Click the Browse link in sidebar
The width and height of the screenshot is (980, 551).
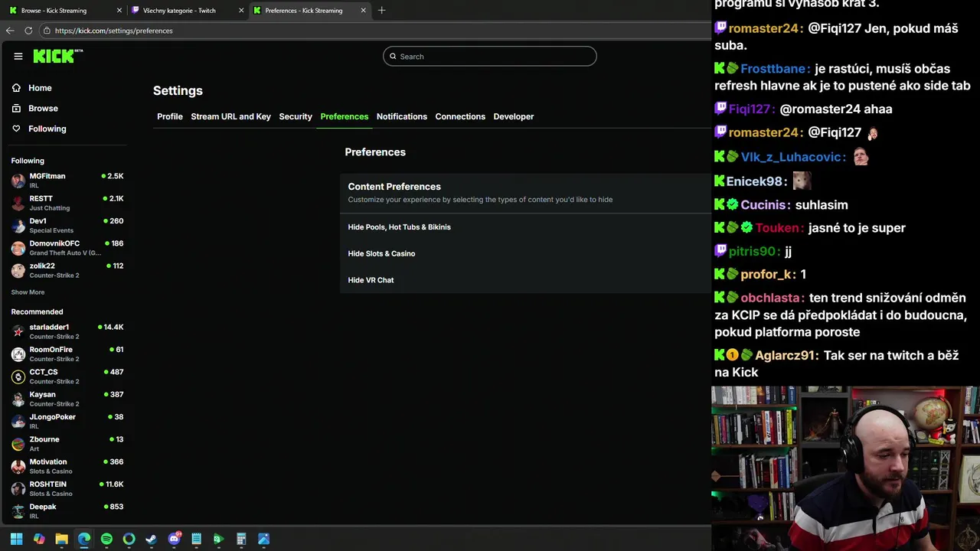pos(43,109)
